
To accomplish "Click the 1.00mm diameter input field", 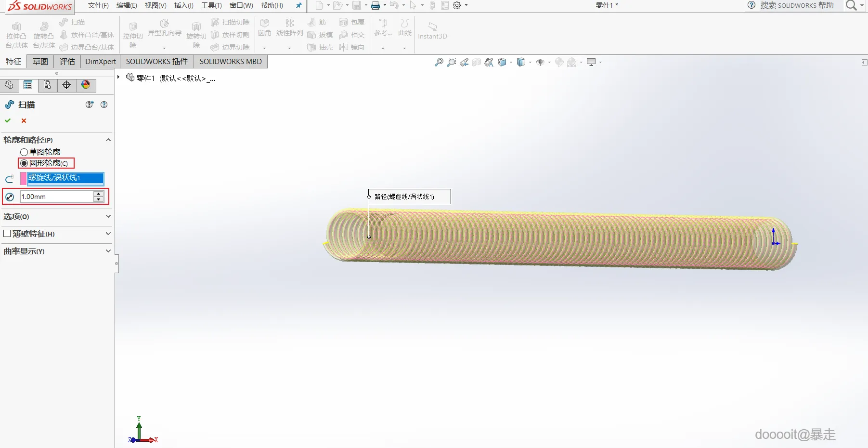I will (x=57, y=197).
